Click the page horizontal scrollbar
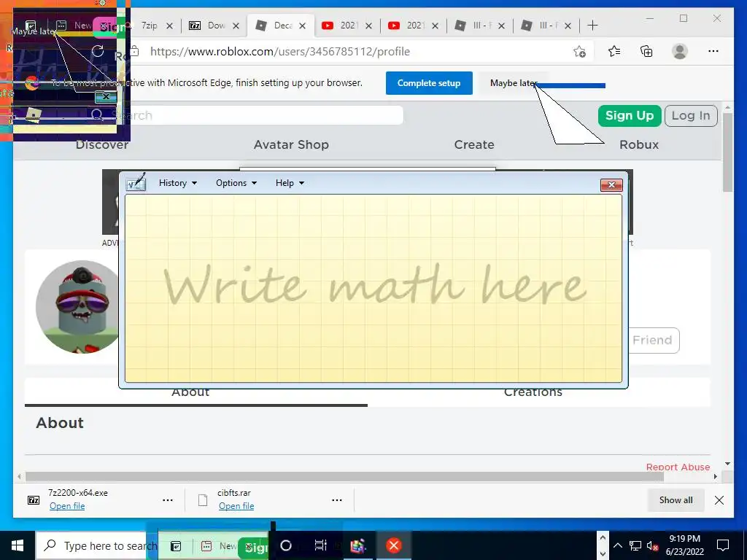747x560 pixels. (x=344, y=476)
